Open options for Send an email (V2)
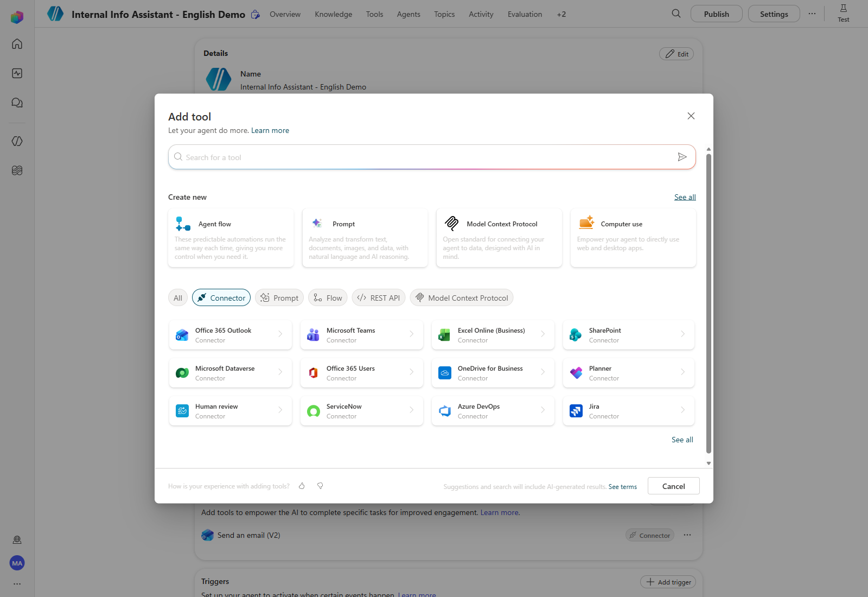 687,535
